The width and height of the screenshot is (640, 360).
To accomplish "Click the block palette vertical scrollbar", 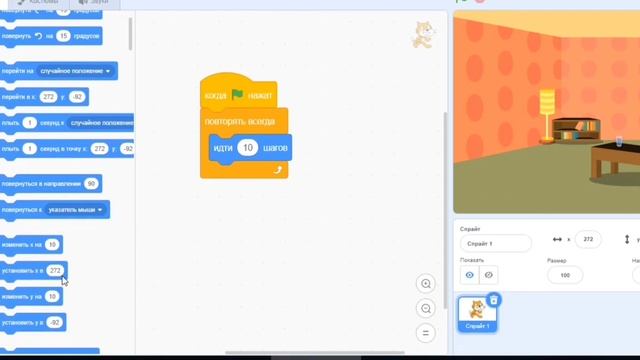I will point(130,34).
